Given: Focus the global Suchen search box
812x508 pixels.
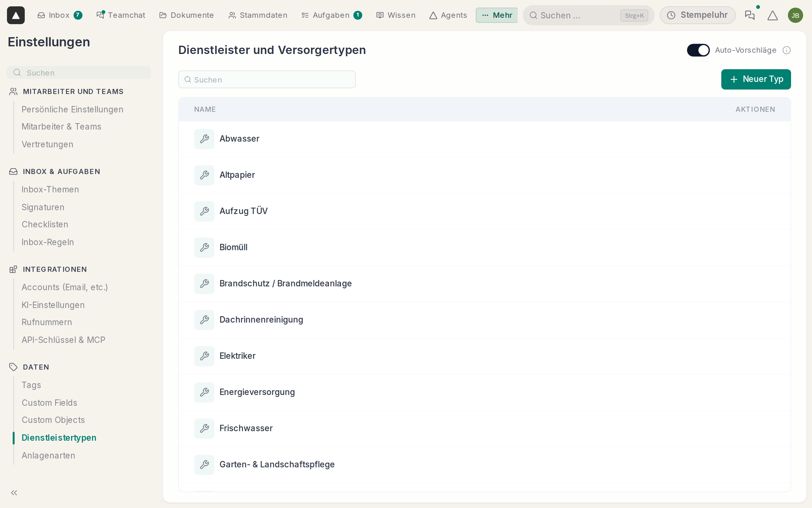Looking at the screenshot, I should point(588,15).
